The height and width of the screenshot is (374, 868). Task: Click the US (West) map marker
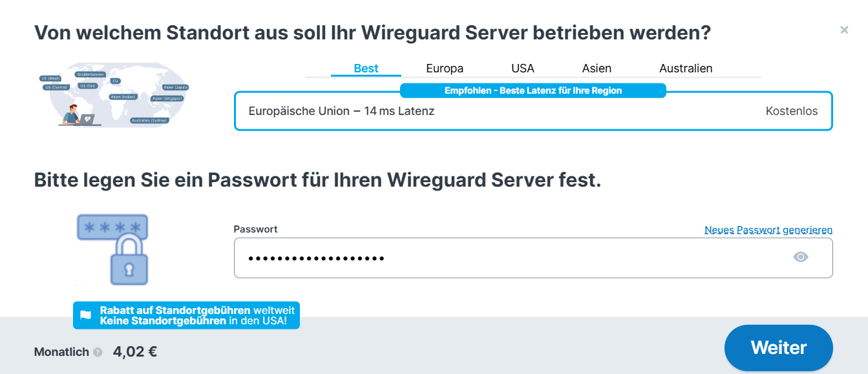(50, 78)
